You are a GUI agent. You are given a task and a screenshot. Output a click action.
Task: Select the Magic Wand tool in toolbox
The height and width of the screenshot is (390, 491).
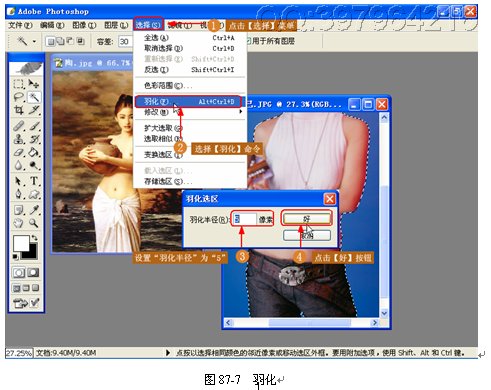click(x=34, y=97)
